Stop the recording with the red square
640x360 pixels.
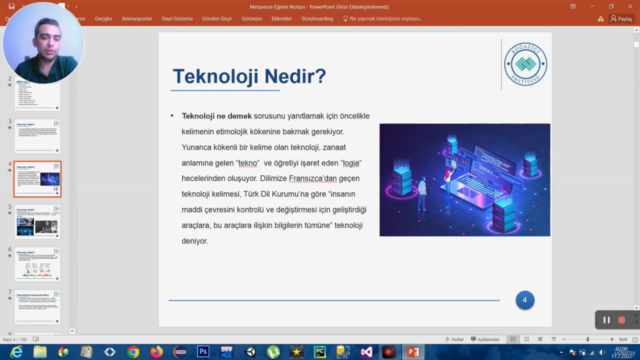(x=622, y=320)
